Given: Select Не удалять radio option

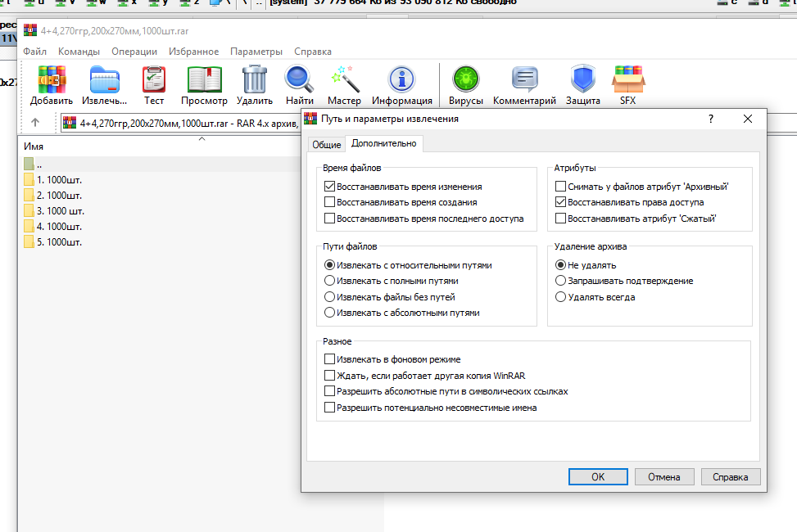Looking at the screenshot, I should click(560, 265).
